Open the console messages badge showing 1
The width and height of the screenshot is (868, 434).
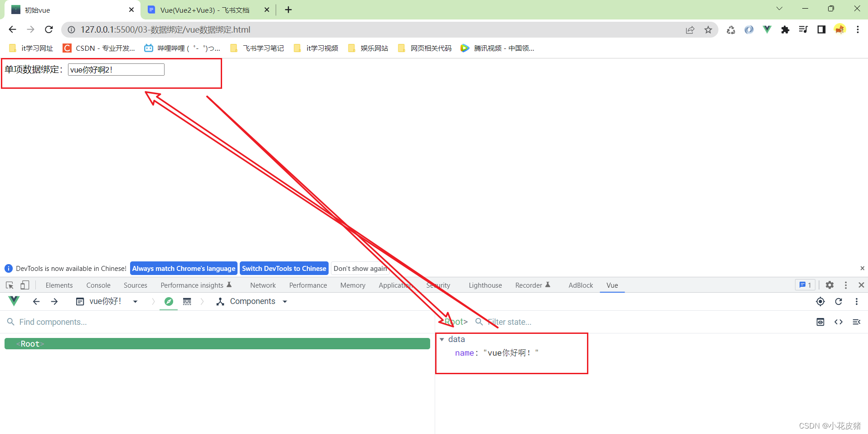tap(805, 285)
